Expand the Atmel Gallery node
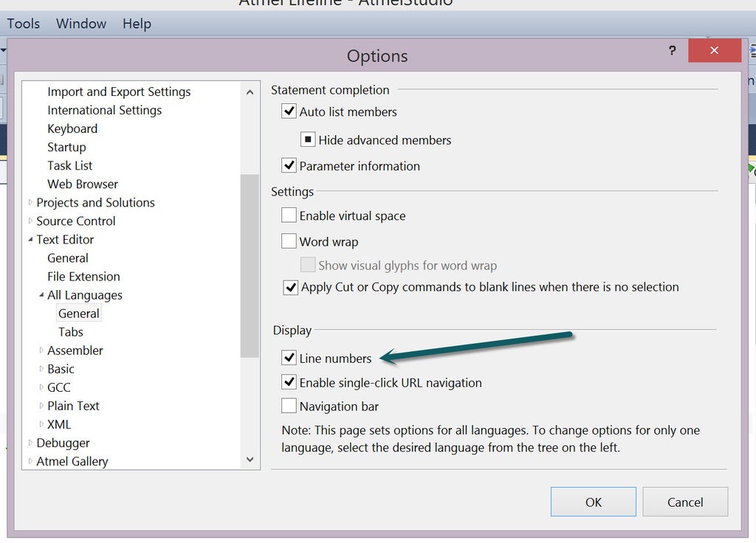The height and width of the screenshot is (543, 756). [x=30, y=461]
